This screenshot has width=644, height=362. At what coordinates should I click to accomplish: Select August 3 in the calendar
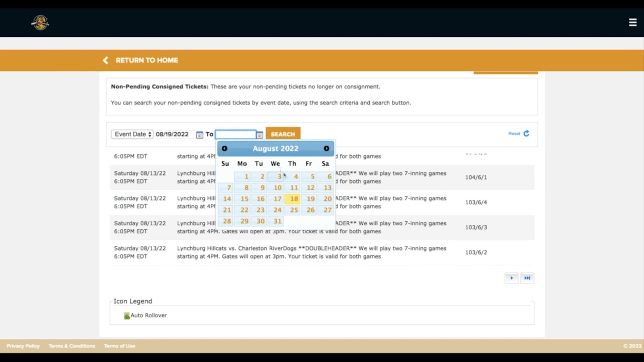(x=275, y=177)
